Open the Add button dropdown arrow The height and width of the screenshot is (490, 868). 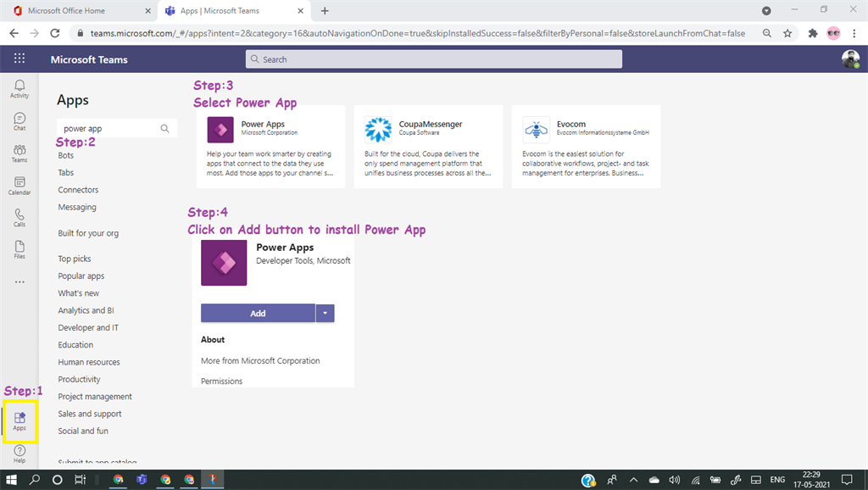tap(325, 313)
